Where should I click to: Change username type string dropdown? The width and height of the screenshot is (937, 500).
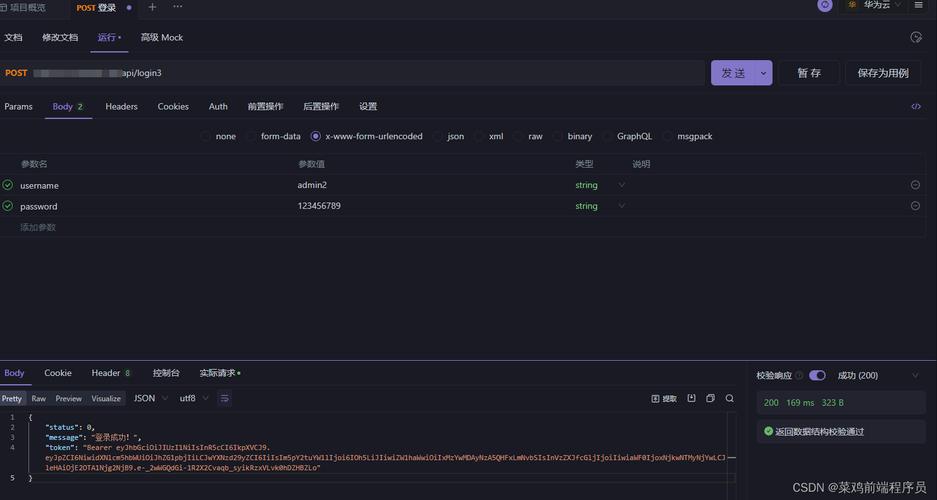point(601,185)
